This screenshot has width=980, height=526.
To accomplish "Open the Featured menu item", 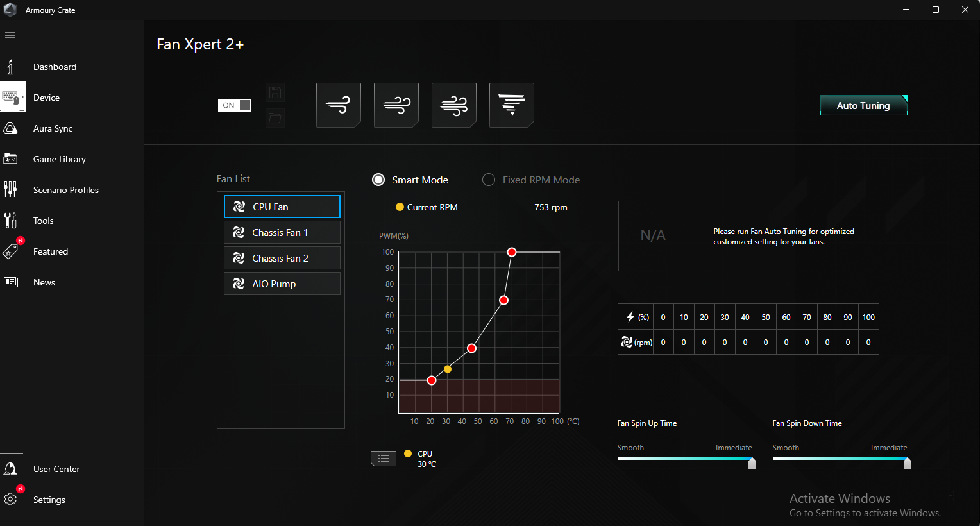I will 51,251.
